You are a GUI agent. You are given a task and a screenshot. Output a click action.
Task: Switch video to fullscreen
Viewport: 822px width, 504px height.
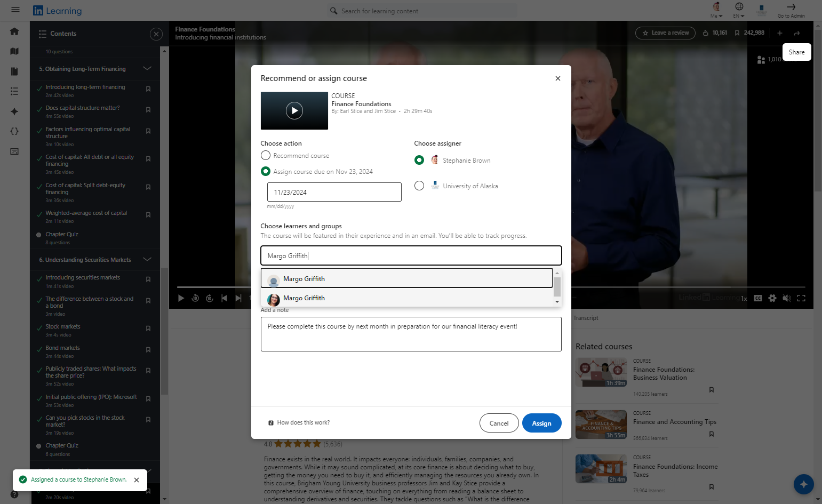(x=801, y=298)
